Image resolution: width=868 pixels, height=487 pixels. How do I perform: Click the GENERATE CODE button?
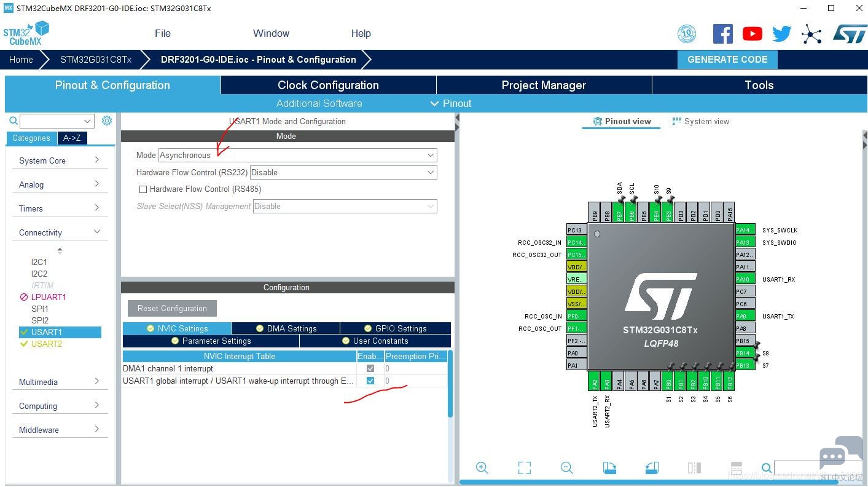pos(727,60)
